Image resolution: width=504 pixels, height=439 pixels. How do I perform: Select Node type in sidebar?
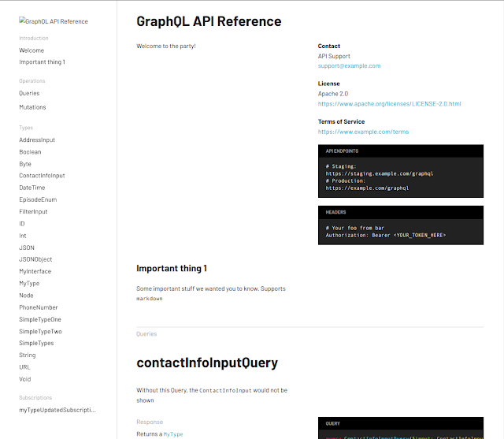point(26,296)
